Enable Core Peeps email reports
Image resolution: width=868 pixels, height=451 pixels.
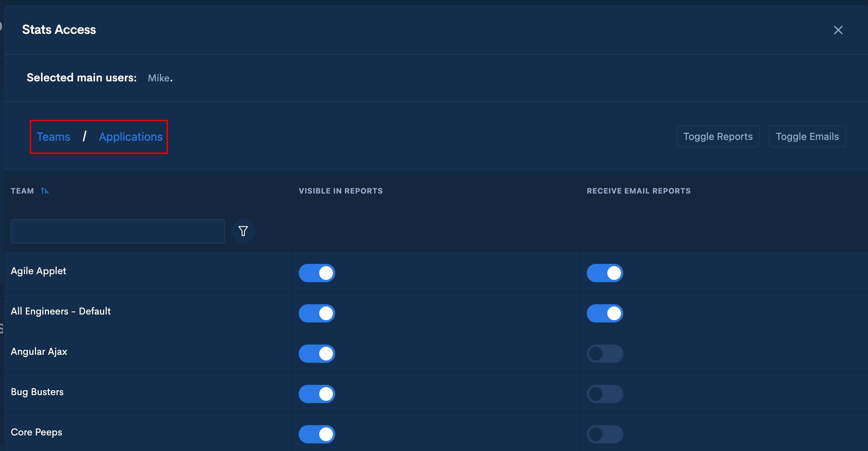pyautogui.click(x=605, y=434)
